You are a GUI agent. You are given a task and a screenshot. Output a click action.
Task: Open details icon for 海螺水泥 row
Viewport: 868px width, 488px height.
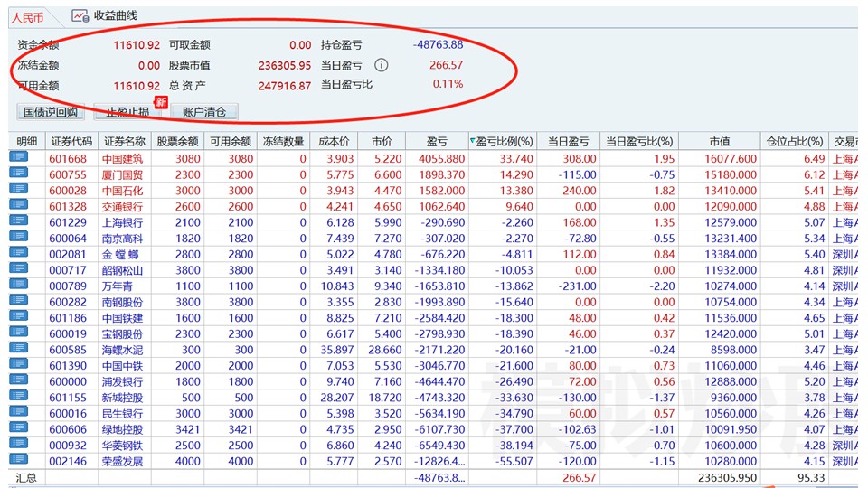[18, 349]
